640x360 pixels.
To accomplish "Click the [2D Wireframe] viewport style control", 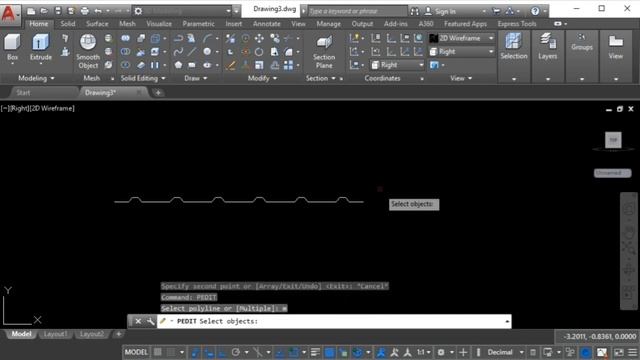I will pyautogui.click(x=51, y=108).
